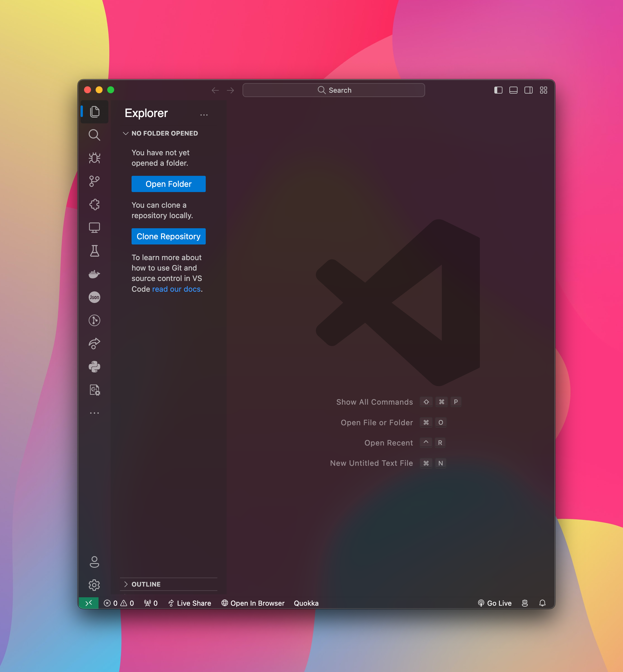
Task: Open the Source Control view
Action: [x=94, y=181]
